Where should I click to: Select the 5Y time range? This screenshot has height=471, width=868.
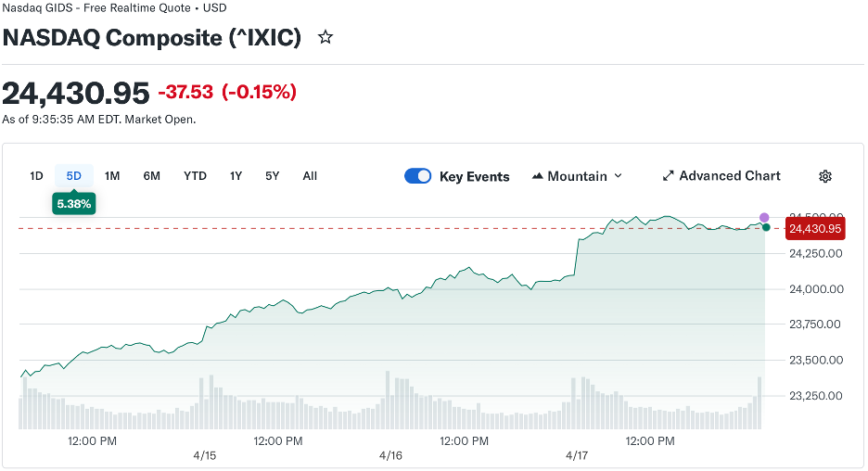[x=272, y=176]
